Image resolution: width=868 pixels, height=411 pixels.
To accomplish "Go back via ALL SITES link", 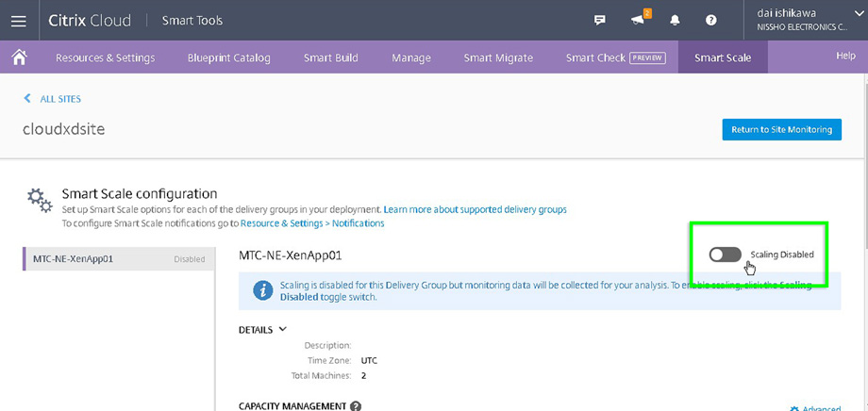I will (60, 99).
